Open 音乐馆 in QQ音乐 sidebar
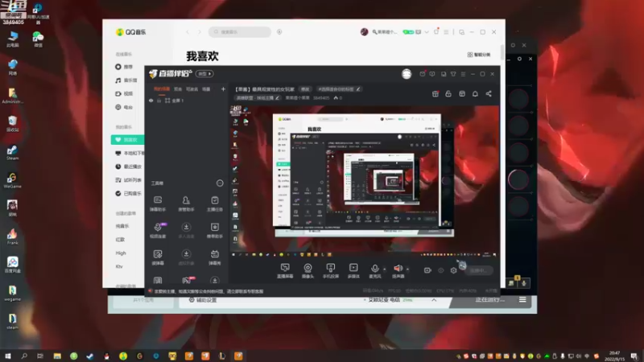This screenshot has height=362, width=644. click(126, 80)
